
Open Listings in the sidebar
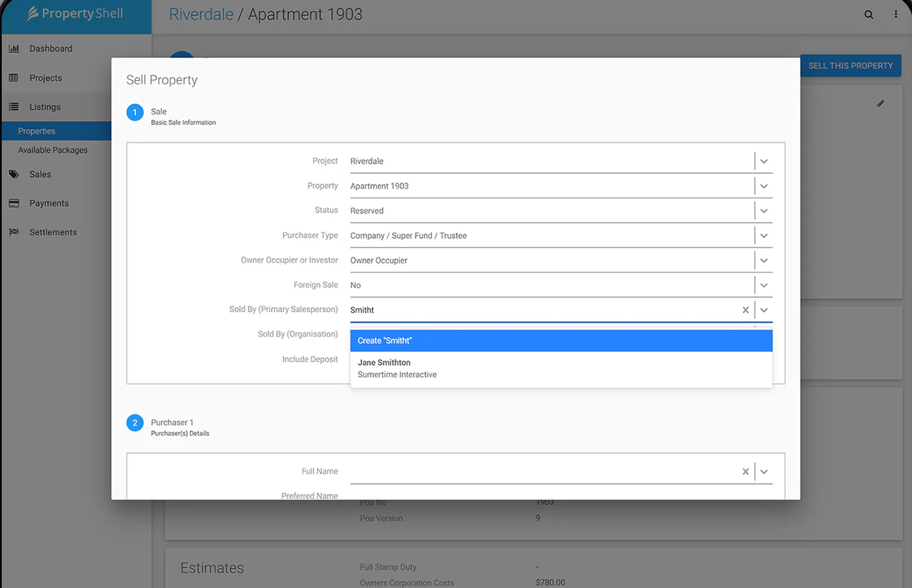point(45,106)
